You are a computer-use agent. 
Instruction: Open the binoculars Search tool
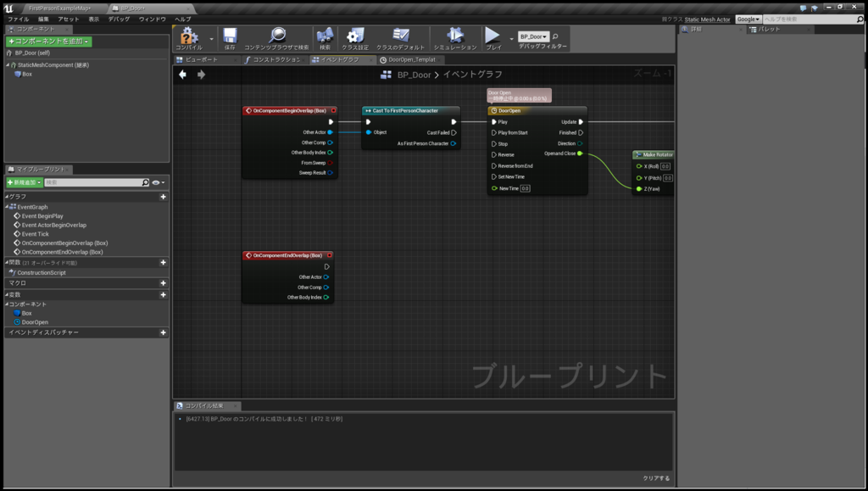tap(325, 37)
